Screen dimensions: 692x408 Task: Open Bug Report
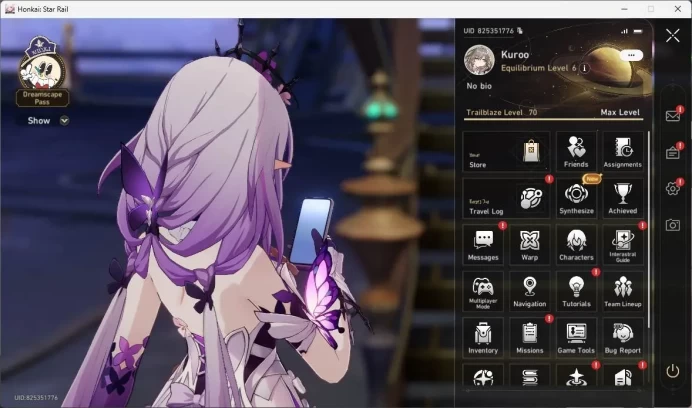click(622, 337)
